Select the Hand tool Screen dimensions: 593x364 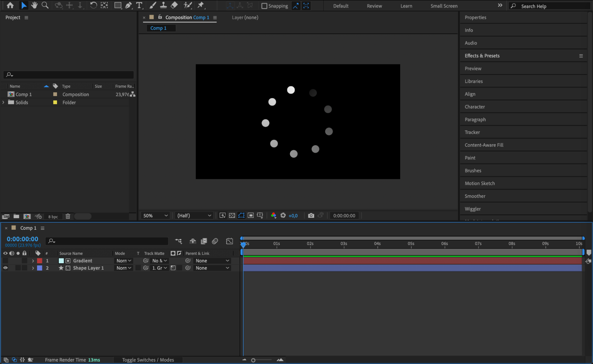pyautogui.click(x=34, y=5)
